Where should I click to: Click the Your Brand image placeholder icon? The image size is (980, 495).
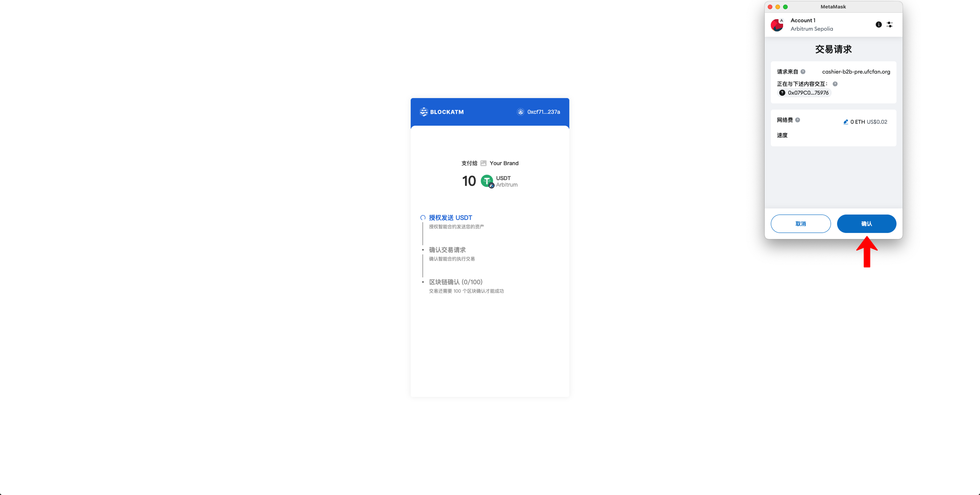483,163
